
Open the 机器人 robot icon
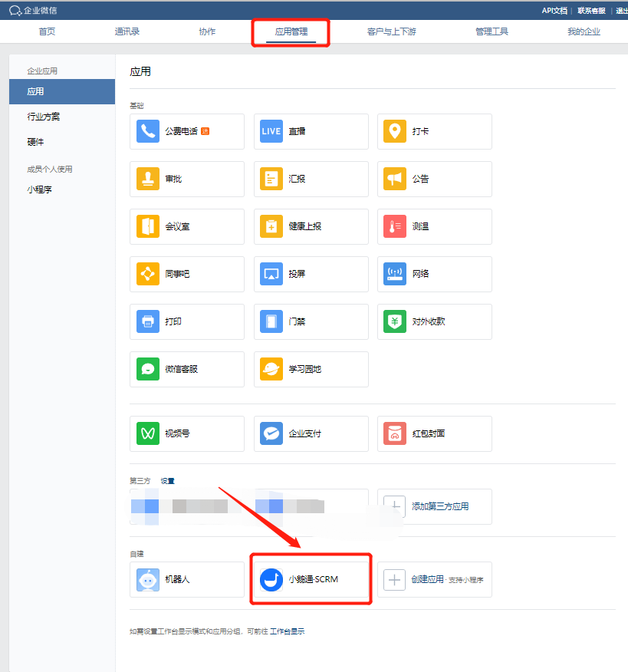148,580
